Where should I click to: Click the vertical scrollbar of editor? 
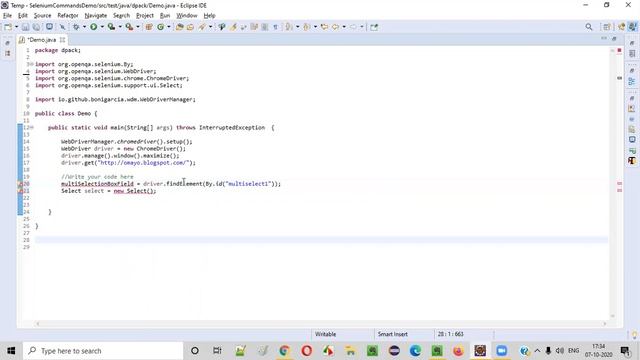(612, 183)
